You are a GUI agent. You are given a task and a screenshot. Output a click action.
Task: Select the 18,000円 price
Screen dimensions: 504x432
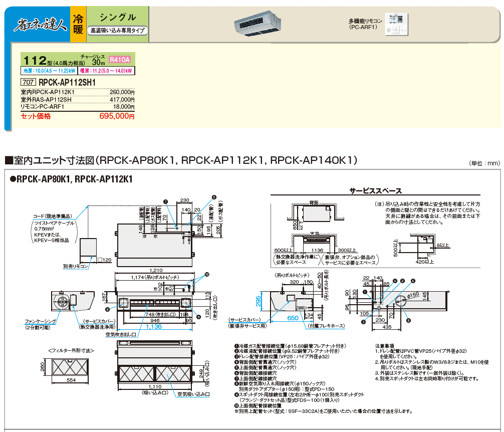(x=124, y=107)
